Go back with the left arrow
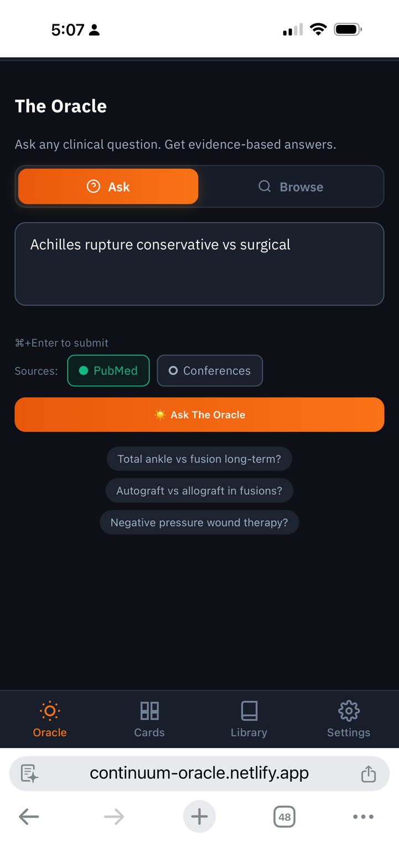The width and height of the screenshot is (399, 868). 29,817
